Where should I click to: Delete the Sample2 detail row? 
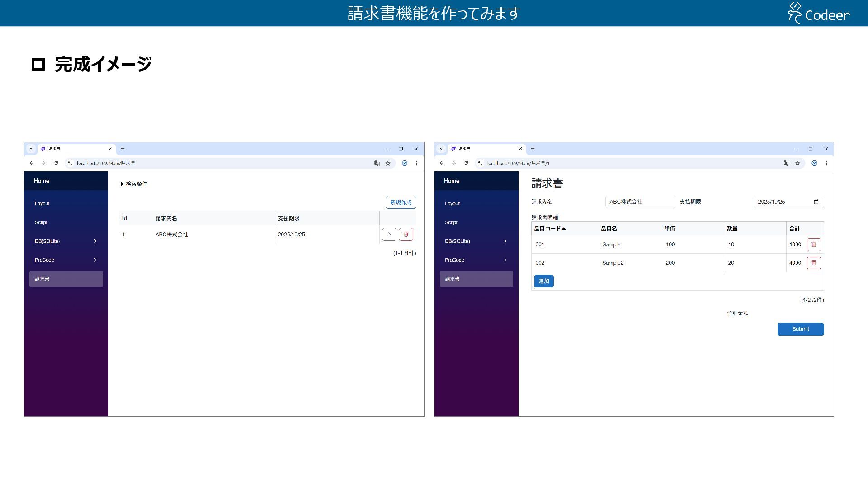813,263
